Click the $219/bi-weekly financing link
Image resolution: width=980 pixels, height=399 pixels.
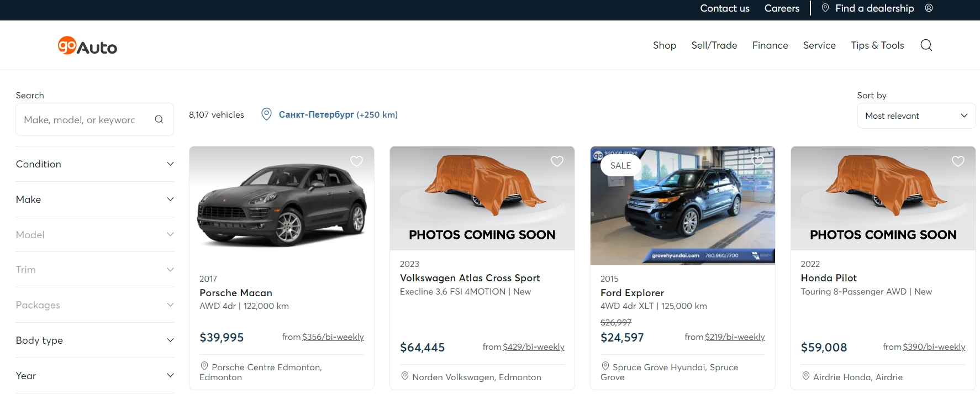(735, 337)
